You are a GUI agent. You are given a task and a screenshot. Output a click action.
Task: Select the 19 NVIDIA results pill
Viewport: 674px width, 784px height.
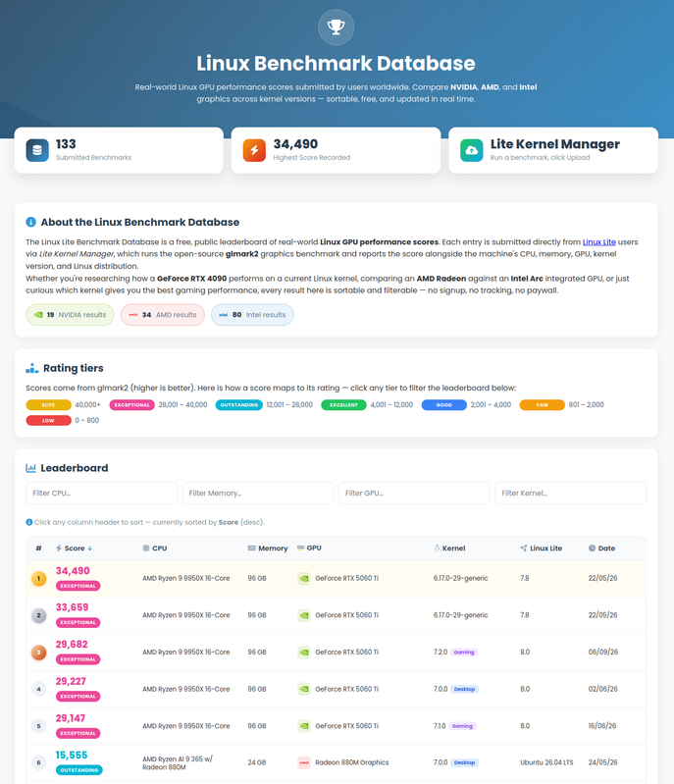pos(70,315)
